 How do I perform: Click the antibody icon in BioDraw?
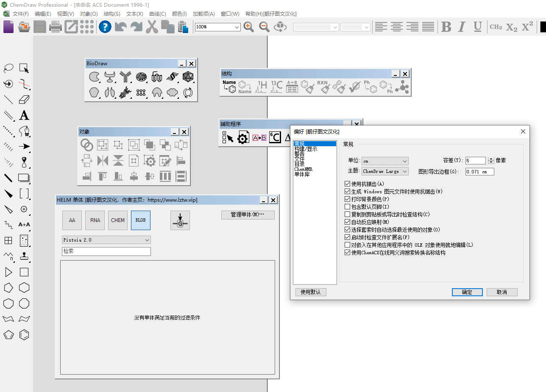[125, 77]
